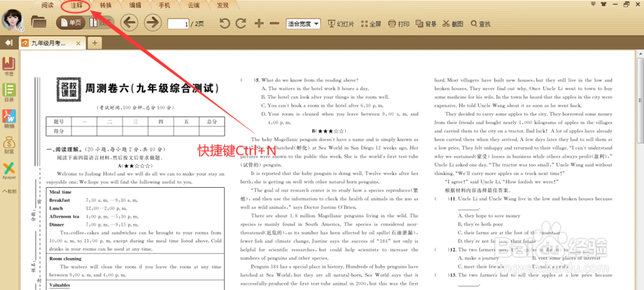Close the 九年级月考 document tab
This screenshot has width=644, height=290.
click(79, 43)
